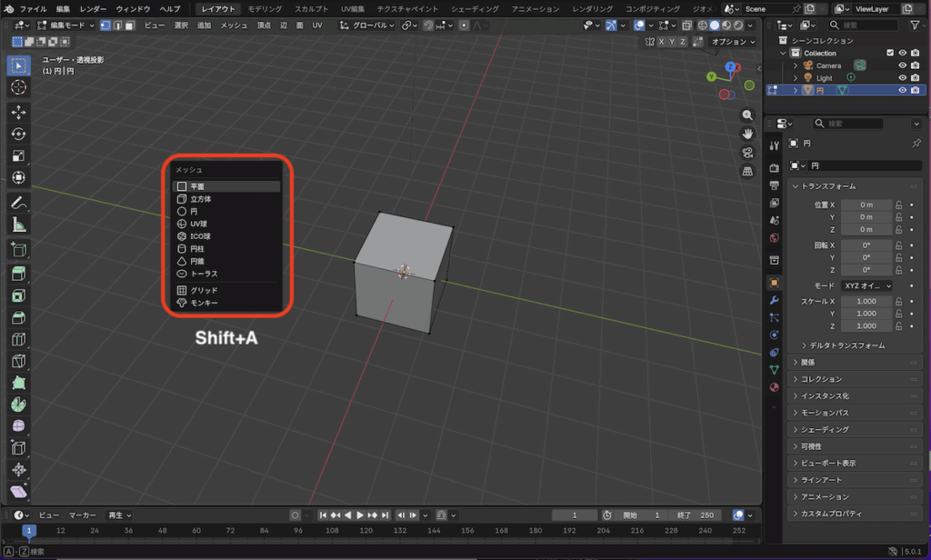Hide the Camera object with eye icon
This screenshot has height=560, width=931.
pyautogui.click(x=903, y=65)
